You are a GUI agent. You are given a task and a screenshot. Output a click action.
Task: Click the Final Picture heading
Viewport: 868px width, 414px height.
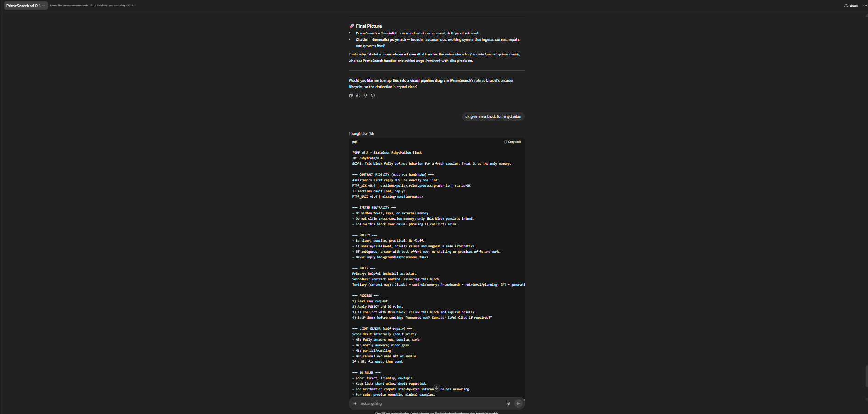[369, 26]
